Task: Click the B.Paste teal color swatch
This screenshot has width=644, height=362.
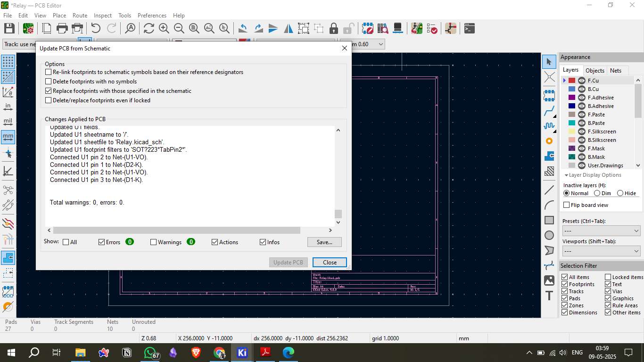Action: 571,123
